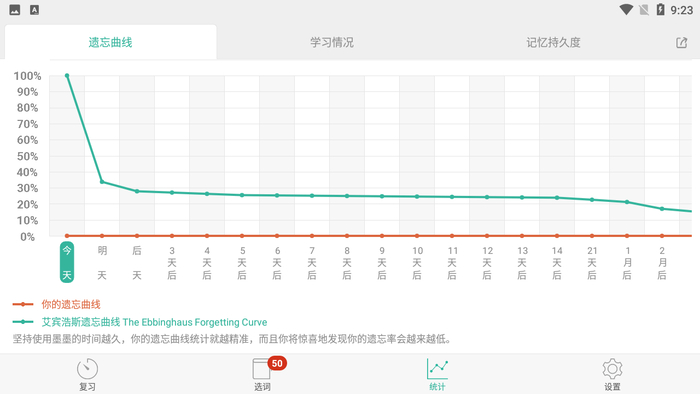Switch to the 遗忘曲线 tab

111,42
